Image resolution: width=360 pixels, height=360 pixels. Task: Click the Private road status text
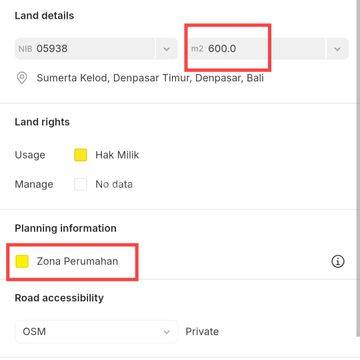coord(202,332)
